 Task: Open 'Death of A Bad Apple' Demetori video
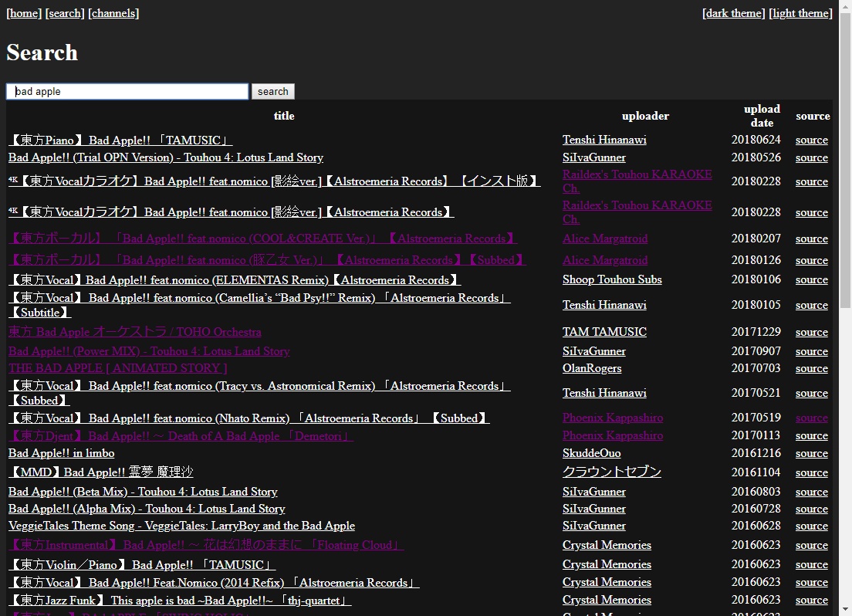181,436
